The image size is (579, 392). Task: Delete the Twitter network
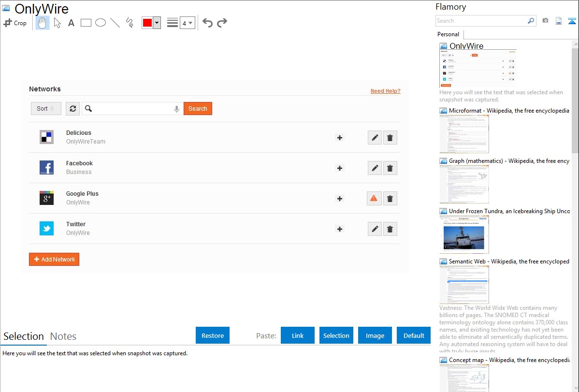(390, 229)
